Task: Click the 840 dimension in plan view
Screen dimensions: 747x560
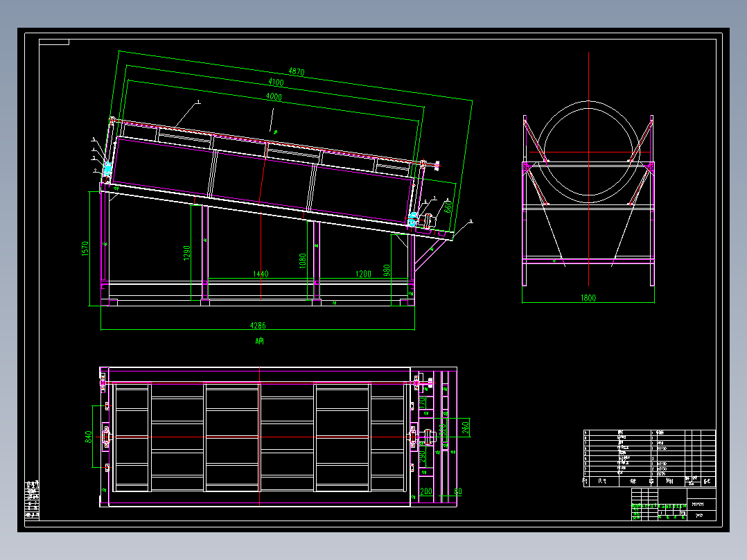Action: pos(88,437)
